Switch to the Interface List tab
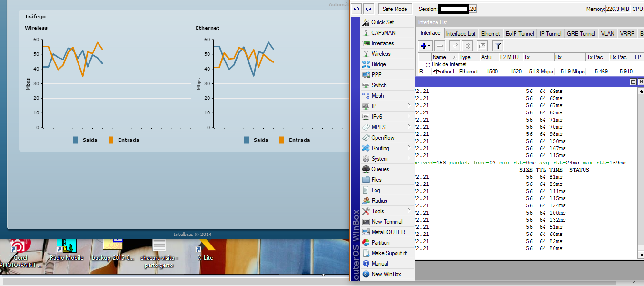Screen dimensions: 644x286 tap(460, 34)
